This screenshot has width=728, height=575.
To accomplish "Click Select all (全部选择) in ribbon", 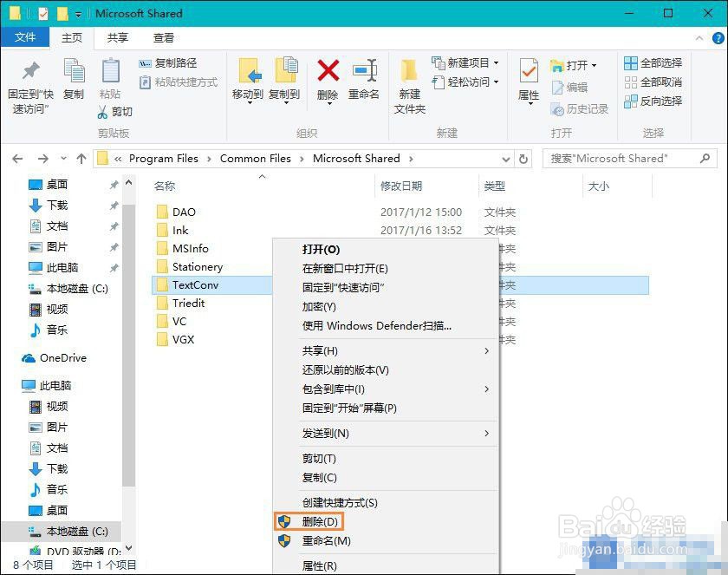I will (x=653, y=62).
